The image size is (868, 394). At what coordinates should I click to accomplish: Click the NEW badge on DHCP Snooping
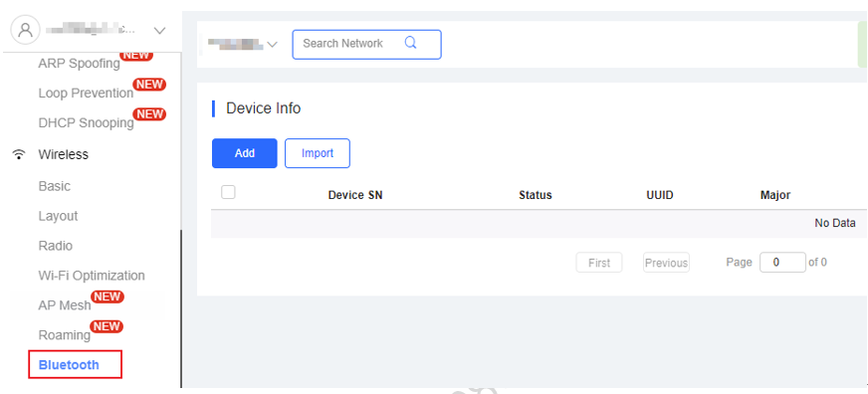point(150,114)
